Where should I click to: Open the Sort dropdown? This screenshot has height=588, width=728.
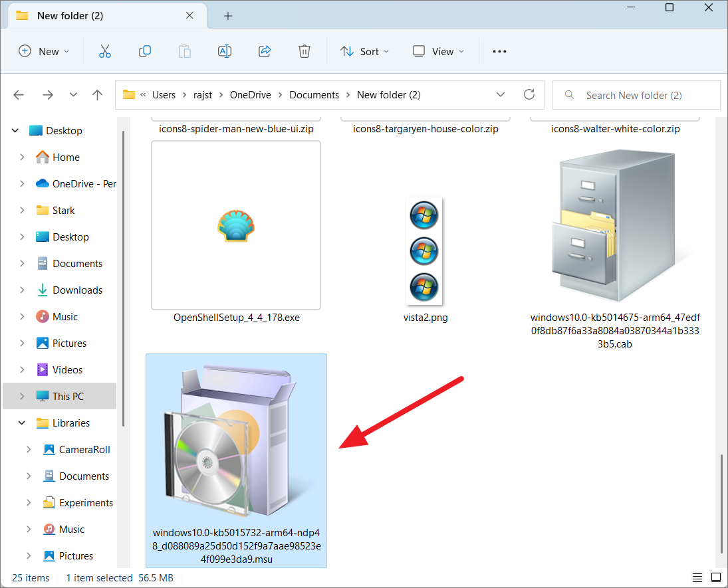(x=364, y=51)
